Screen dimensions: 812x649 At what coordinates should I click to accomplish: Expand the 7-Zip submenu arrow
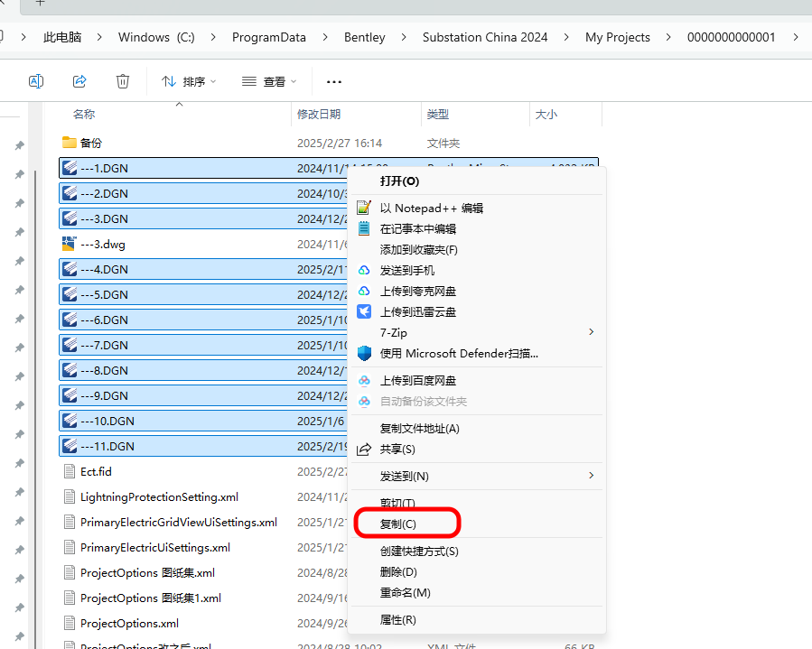591,332
